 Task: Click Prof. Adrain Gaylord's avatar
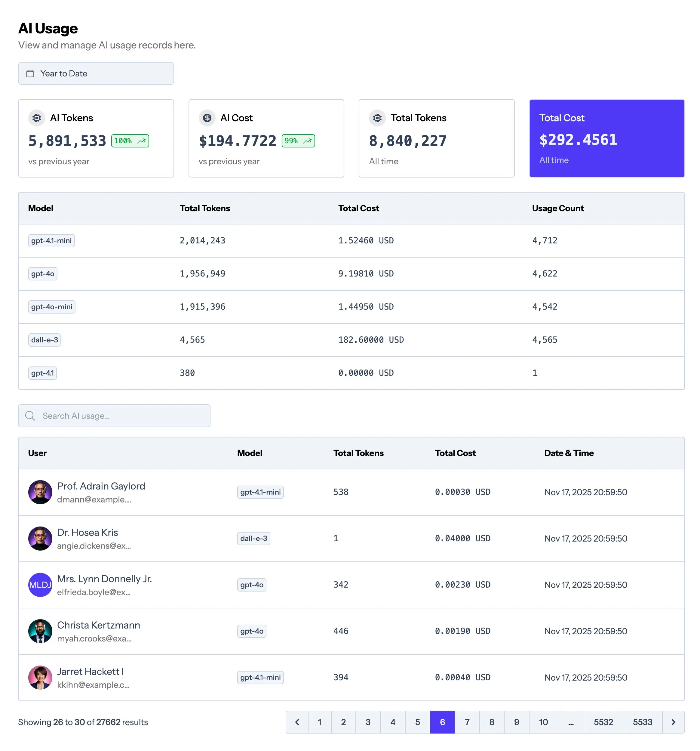40,492
